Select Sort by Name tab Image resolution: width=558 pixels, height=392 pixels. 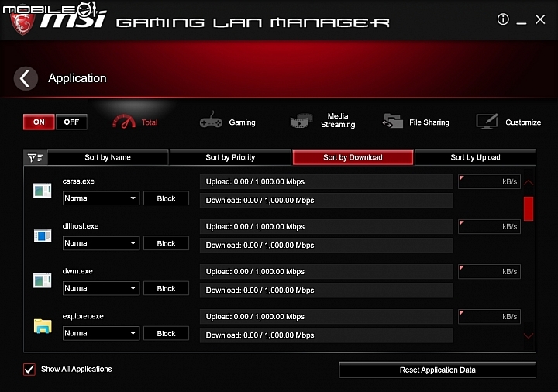click(108, 157)
